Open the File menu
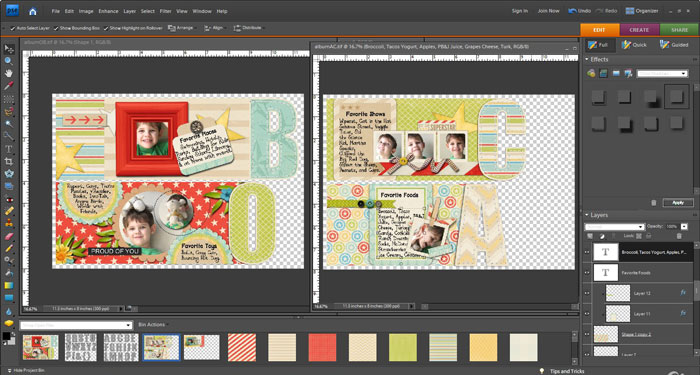 pos(55,11)
